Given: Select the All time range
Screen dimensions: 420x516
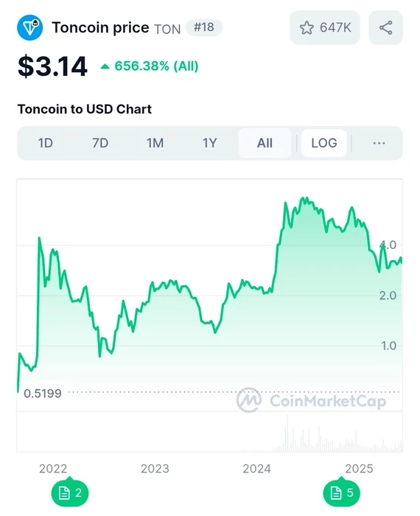Looking at the screenshot, I should click(265, 143).
